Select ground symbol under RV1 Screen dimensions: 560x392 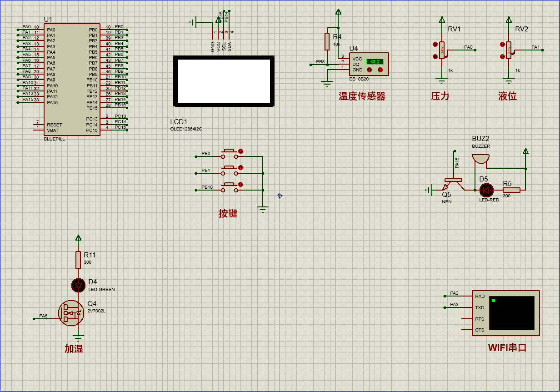click(441, 81)
